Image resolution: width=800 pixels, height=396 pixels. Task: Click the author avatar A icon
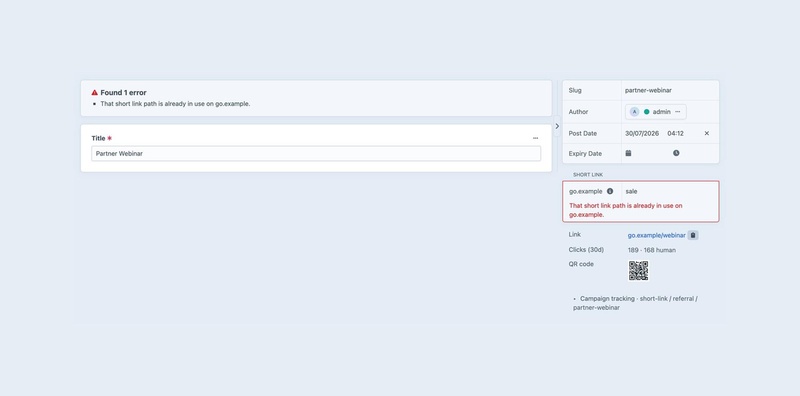634,112
